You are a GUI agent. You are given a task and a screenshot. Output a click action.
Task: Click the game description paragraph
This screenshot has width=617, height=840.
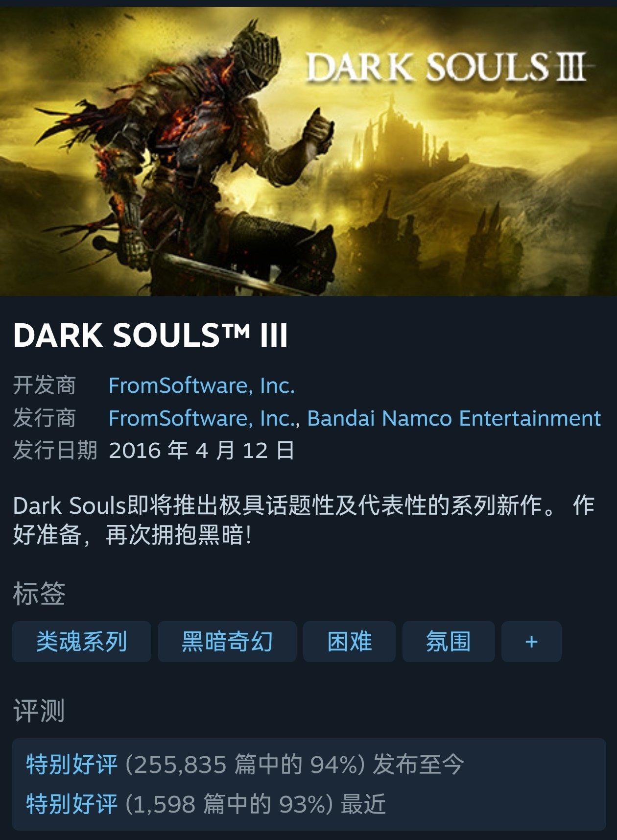304,520
